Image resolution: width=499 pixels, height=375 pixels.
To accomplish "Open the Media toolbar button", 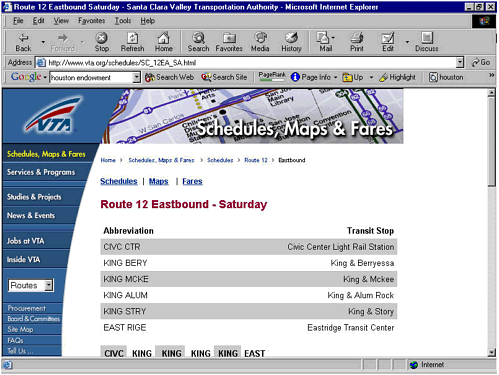I will (x=260, y=42).
